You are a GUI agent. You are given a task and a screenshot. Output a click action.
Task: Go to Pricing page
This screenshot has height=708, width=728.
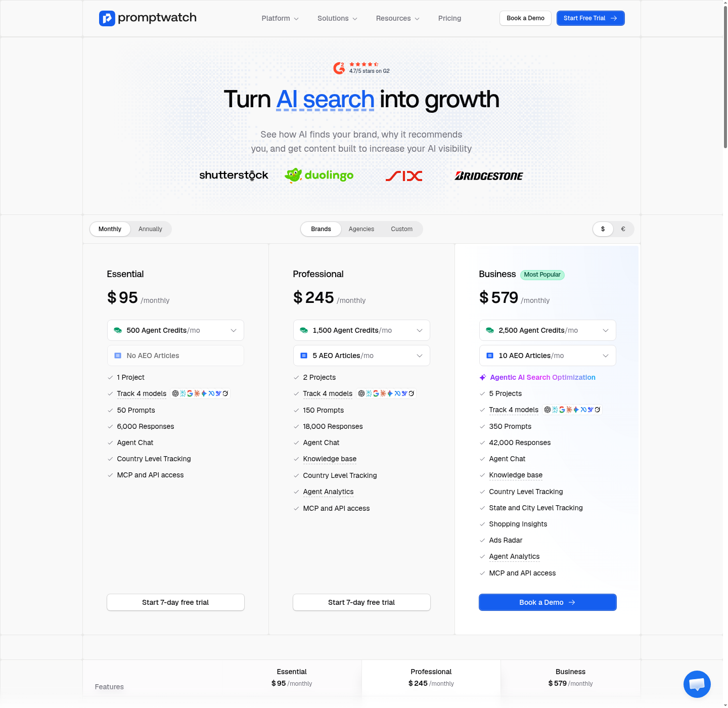tap(449, 18)
